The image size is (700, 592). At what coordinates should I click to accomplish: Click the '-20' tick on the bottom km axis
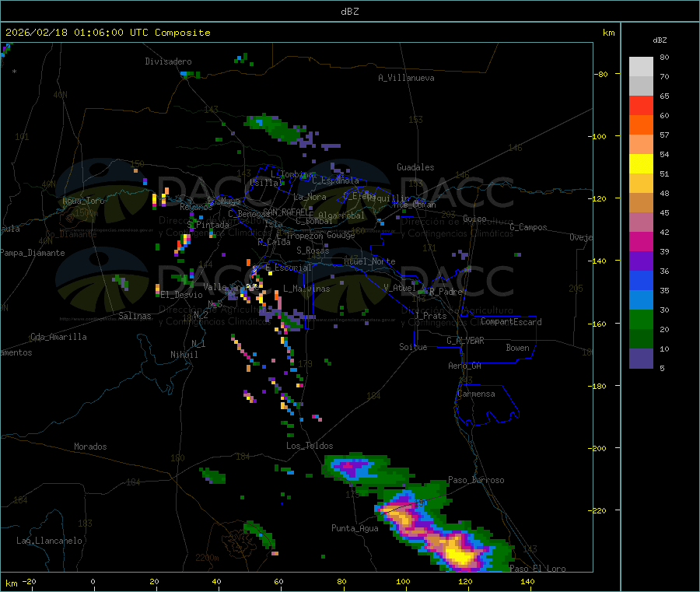[x=29, y=581]
